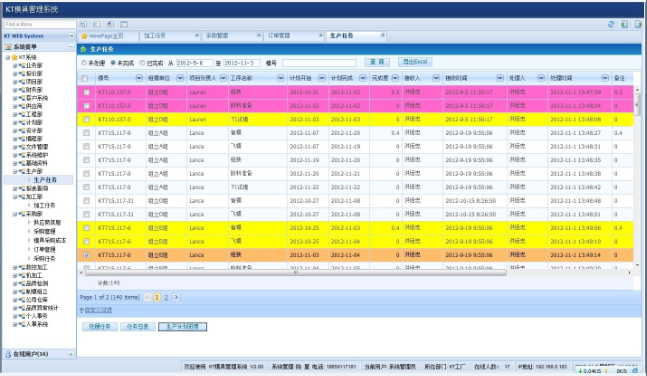The height and width of the screenshot is (376, 647).
Task: Tick the select-all checkbox in grid header
Action: pos(85,78)
